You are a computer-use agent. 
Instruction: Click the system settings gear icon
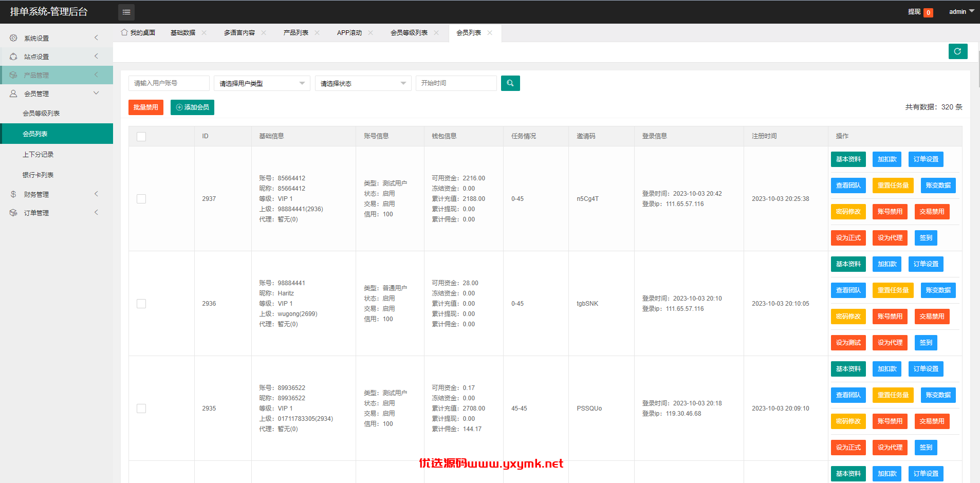pyautogui.click(x=13, y=38)
